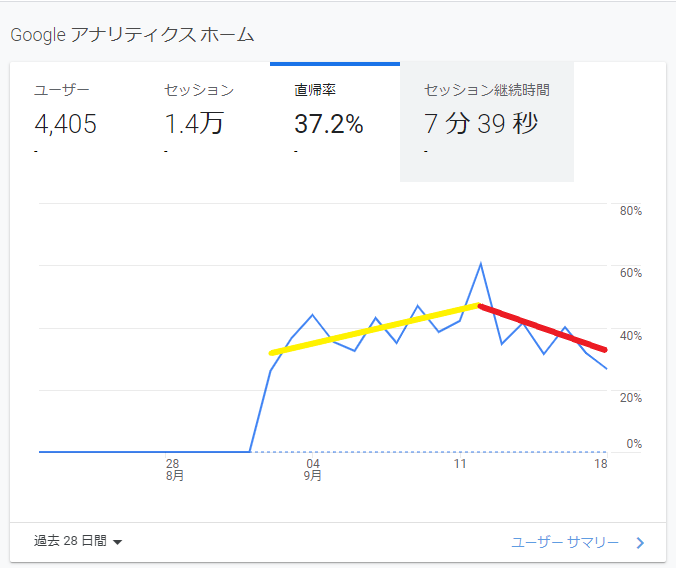
Task: Click the red downward trend line
Action: click(543, 328)
